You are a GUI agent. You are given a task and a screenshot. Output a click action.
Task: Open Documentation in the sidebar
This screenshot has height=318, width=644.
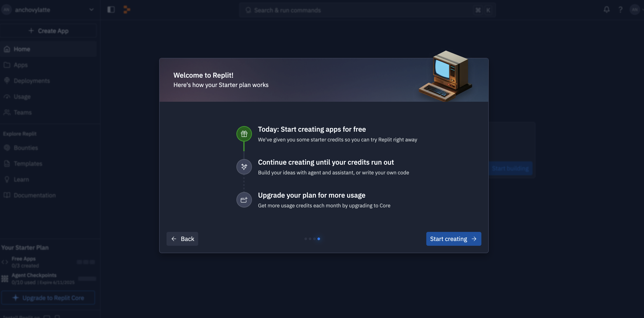(x=49, y=195)
